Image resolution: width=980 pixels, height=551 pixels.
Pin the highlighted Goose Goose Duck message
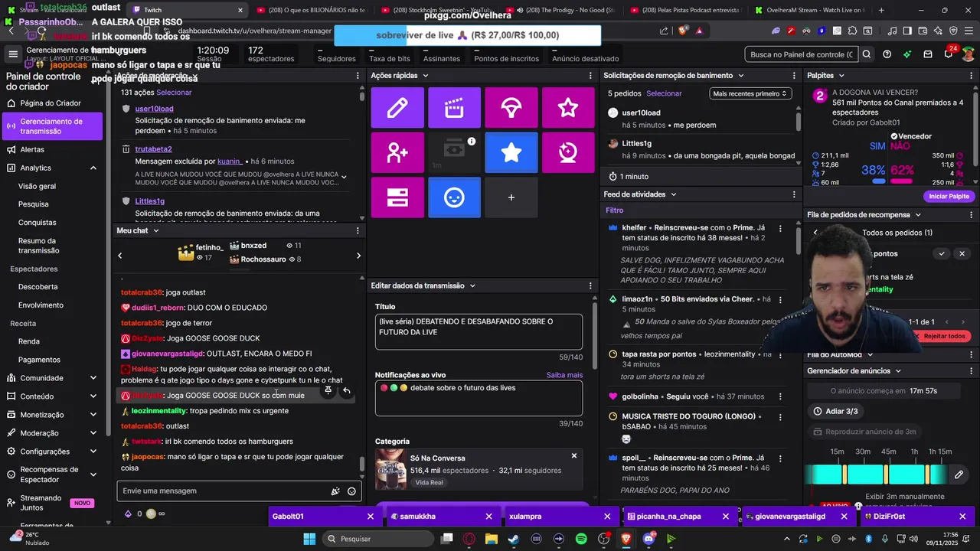[x=328, y=390]
